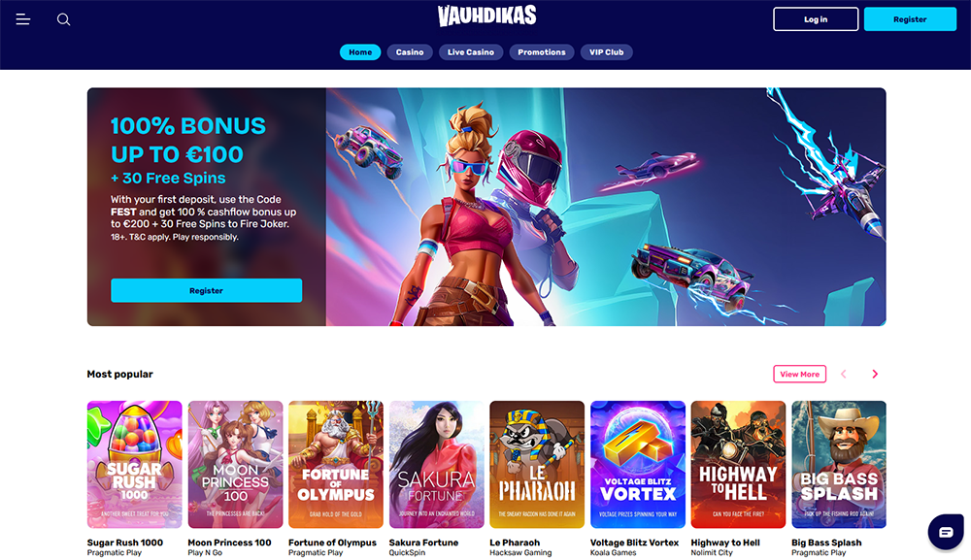Open the hamburger menu
The width and height of the screenshot is (971, 560).
23,19
